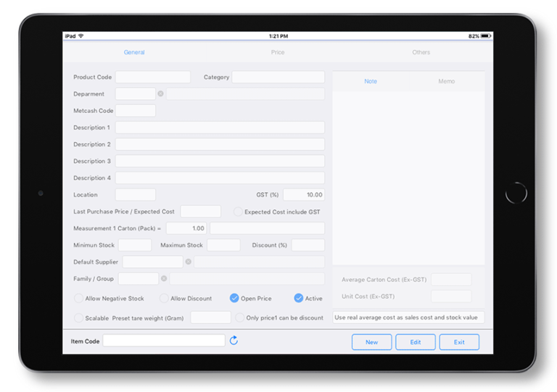
Task: Open the Others tab
Action: (421, 52)
